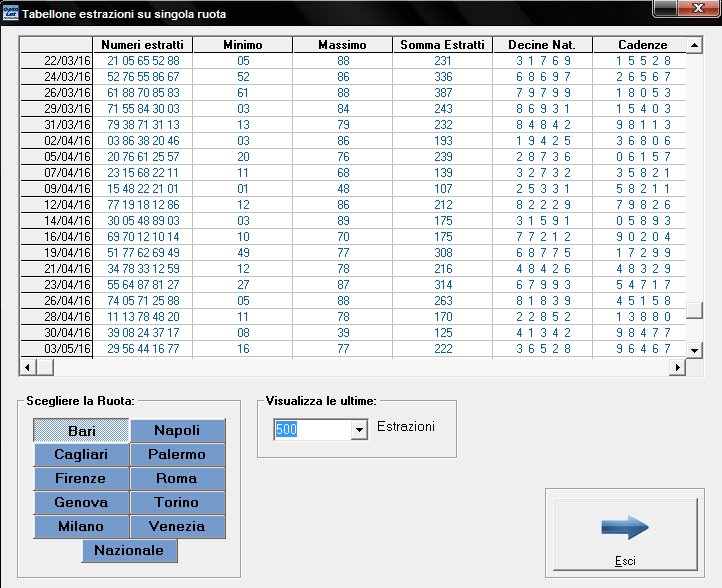Select the Napoli wheel

[178, 431]
